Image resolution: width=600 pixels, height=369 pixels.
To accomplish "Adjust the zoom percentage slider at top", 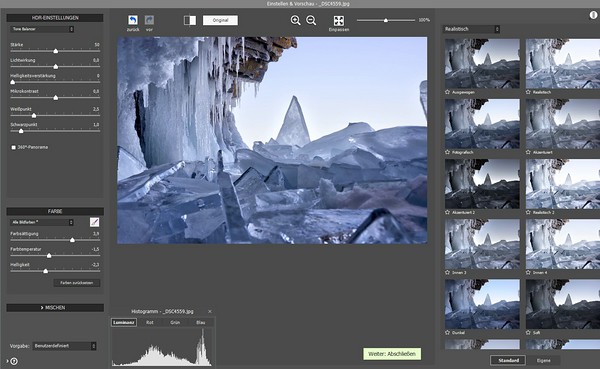I will tap(386, 20).
